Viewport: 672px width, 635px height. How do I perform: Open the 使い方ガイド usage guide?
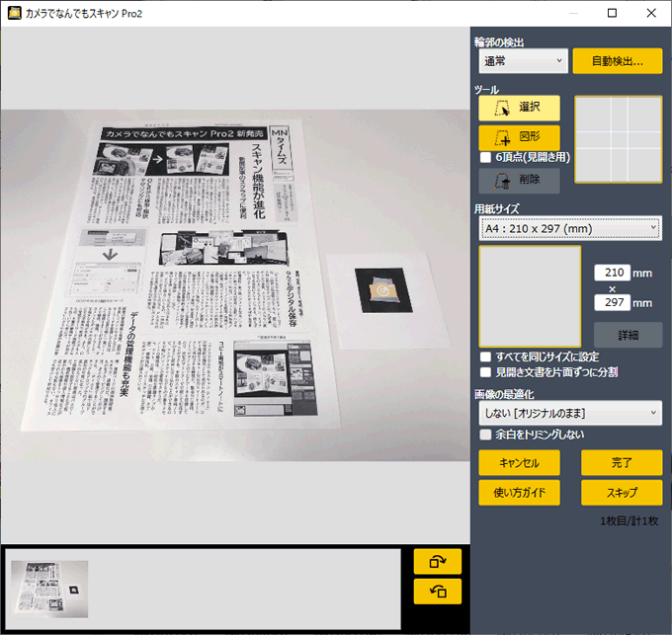519,493
